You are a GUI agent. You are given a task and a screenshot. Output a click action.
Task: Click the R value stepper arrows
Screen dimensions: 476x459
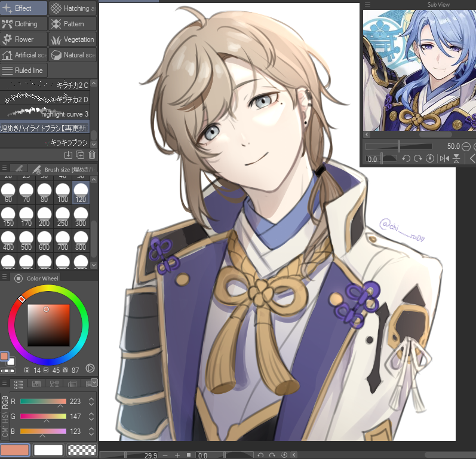[91, 401]
